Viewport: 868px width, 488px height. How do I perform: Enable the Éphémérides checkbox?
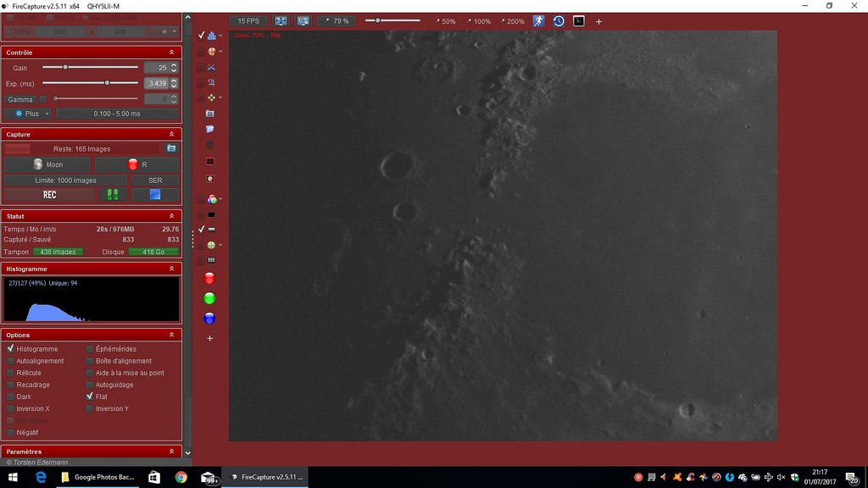tap(90, 349)
